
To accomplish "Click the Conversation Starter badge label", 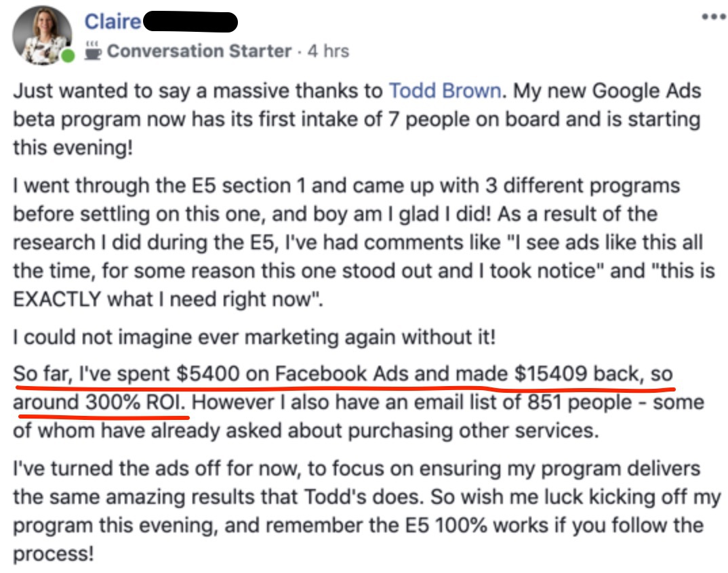I will (x=199, y=51).
